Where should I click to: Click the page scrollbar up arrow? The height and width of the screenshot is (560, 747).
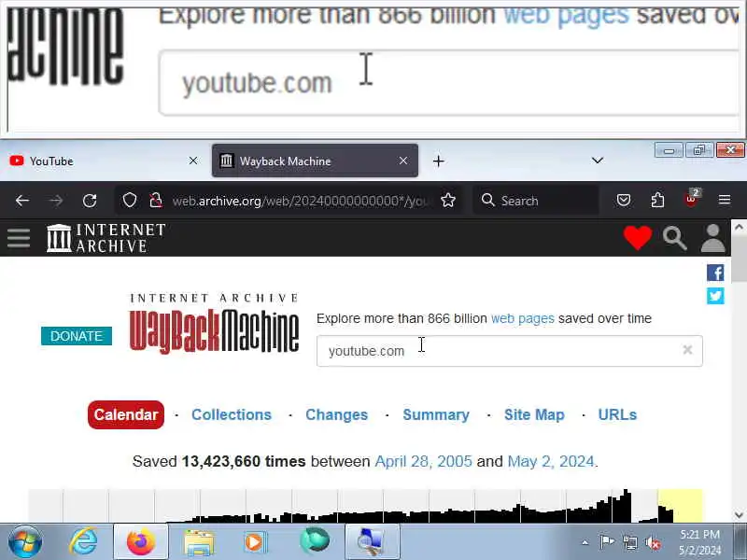[x=739, y=227]
